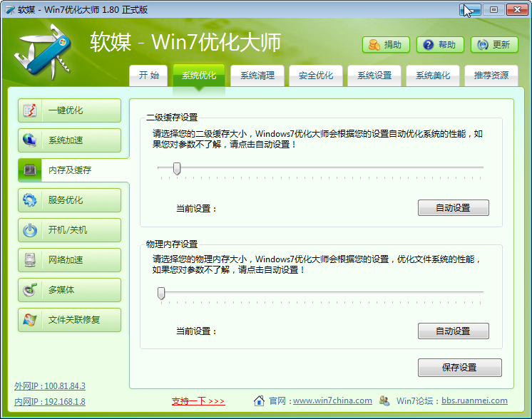Switch to the 系统美化 tab
The height and width of the screenshot is (419, 532).
pos(433,76)
